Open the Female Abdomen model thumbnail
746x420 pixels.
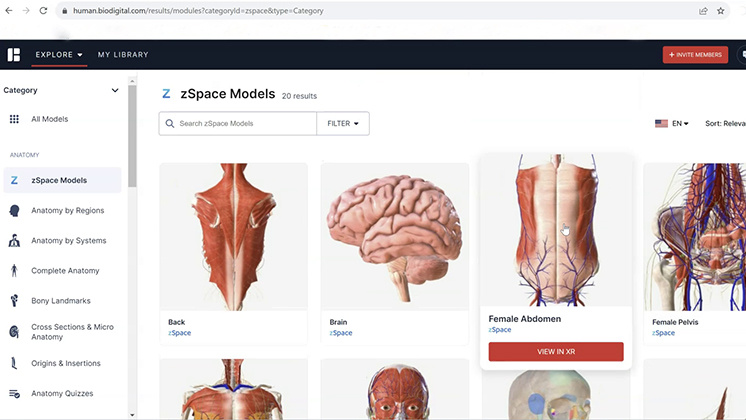click(556, 230)
